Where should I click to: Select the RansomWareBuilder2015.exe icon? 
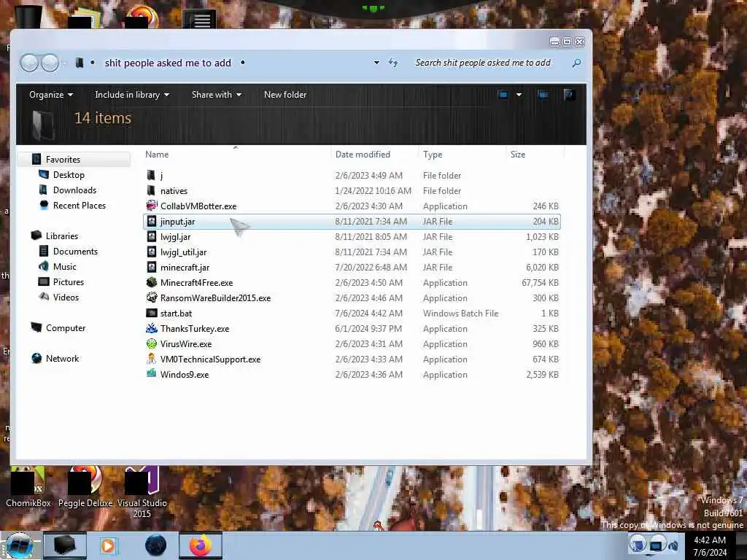tap(152, 297)
